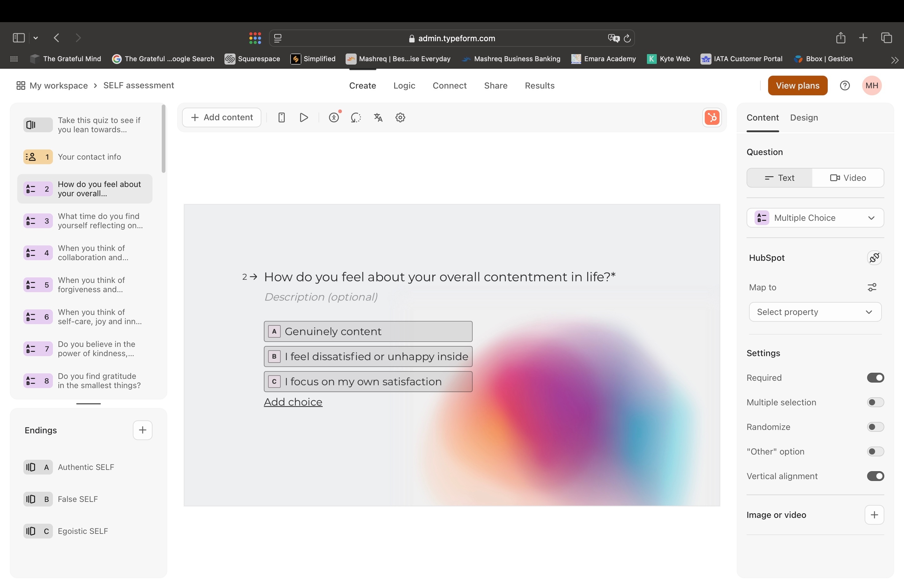Go to My workspace breadcrumb
Viewport: 904px width, 588px height.
(58, 85)
